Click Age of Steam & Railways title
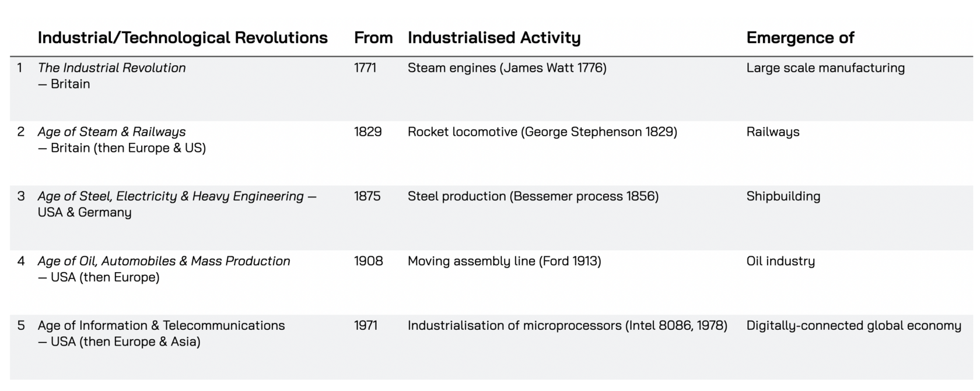Screen dimensions: 980x391 pos(112,132)
